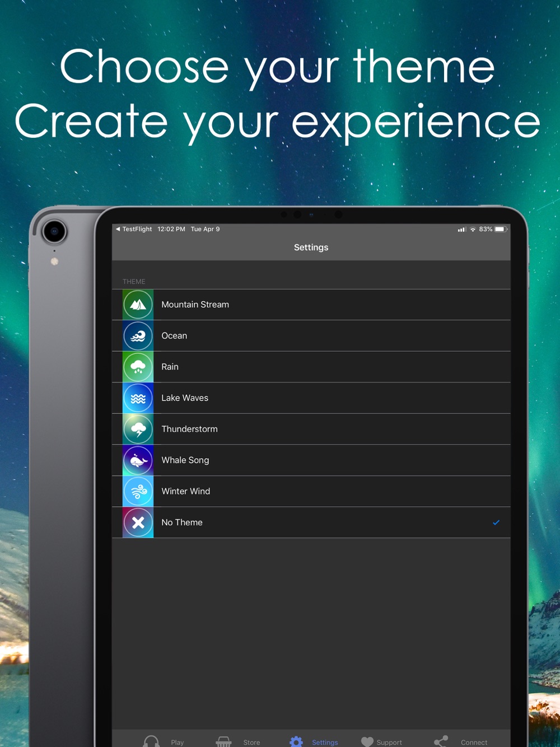Screen dimensions: 560x747
Task: Select Winter Wind theme label
Action: pos(186,491)
